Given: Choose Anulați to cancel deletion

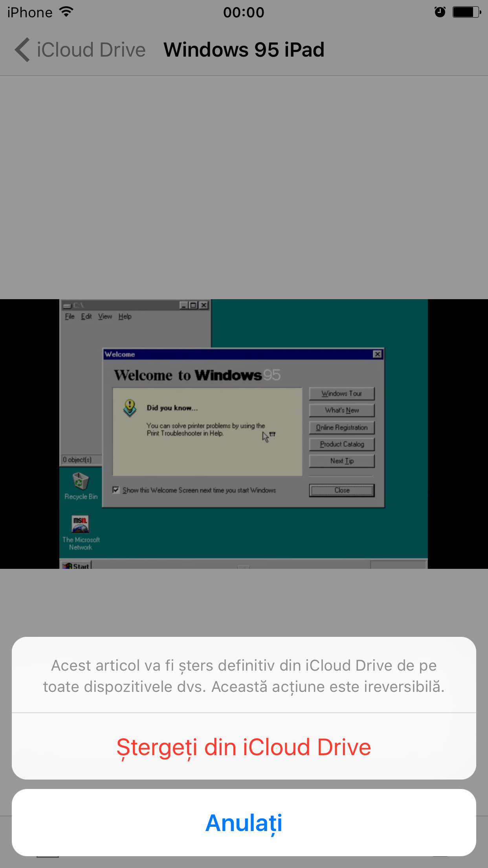Looking at the screenshot, I should pos(244,822).
